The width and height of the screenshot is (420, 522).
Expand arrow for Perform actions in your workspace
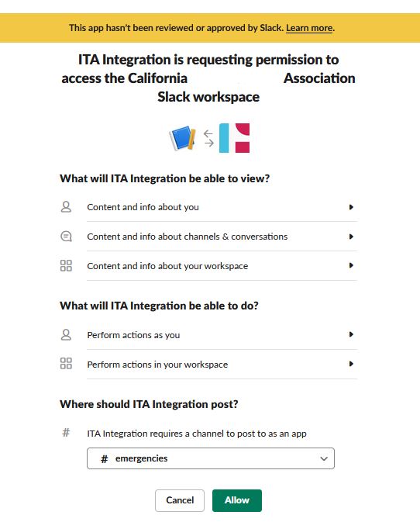click(351, 364)
